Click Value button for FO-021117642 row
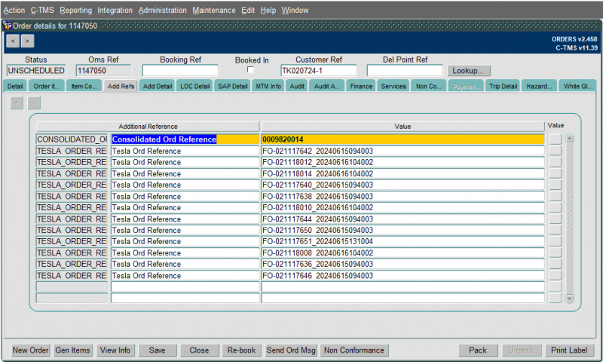This screenshot has height=364, width=603. coord(556,151)
